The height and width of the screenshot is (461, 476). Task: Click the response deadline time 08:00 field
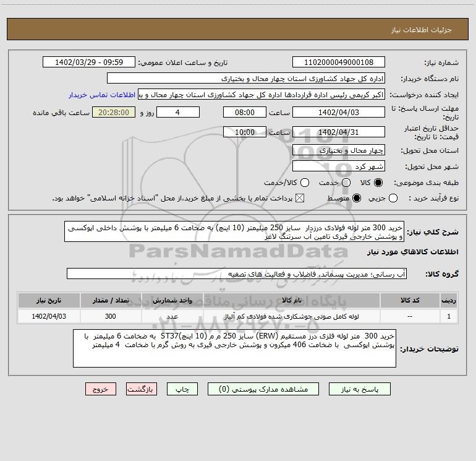tap(245, 113)
